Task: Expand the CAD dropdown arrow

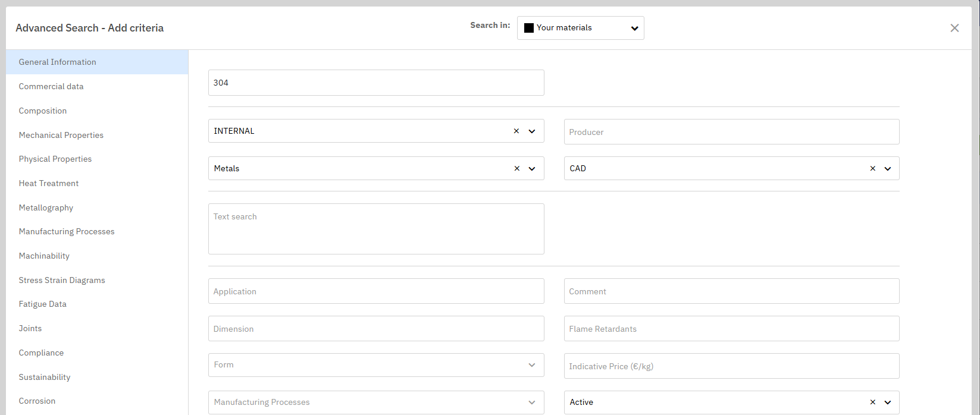Action: coord(888,169)
